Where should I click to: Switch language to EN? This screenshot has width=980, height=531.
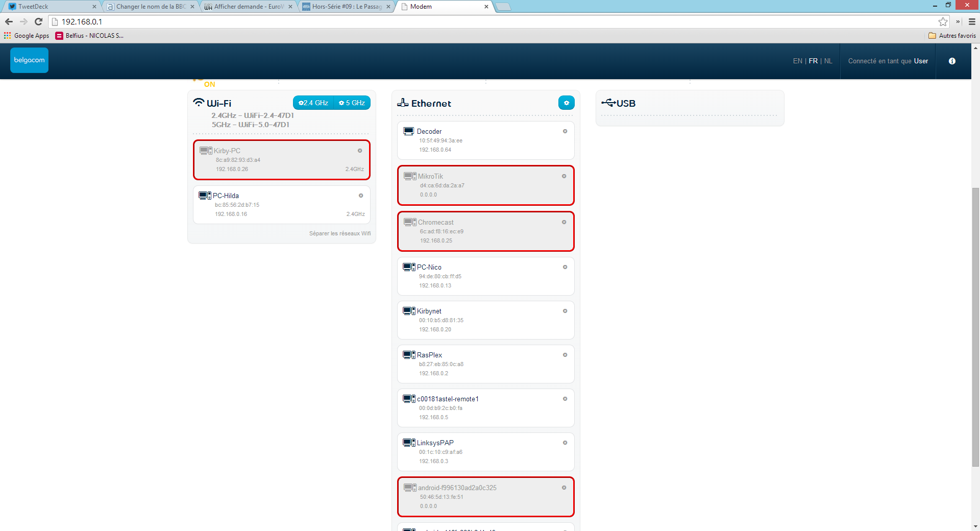[797, 61]
